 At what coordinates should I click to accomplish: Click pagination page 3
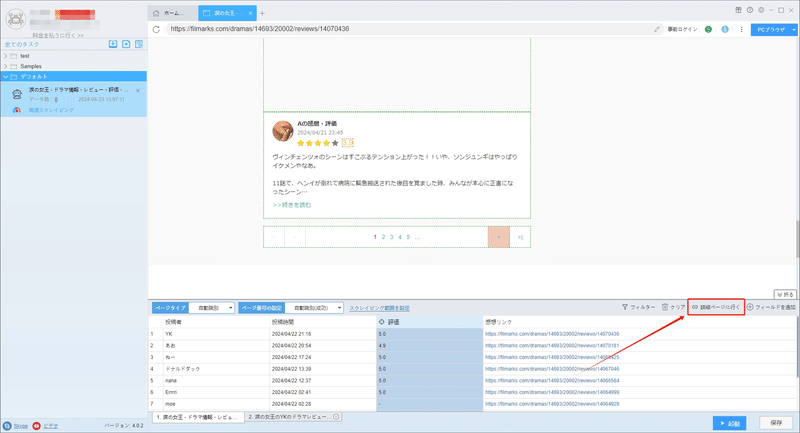tap(391, 237)
